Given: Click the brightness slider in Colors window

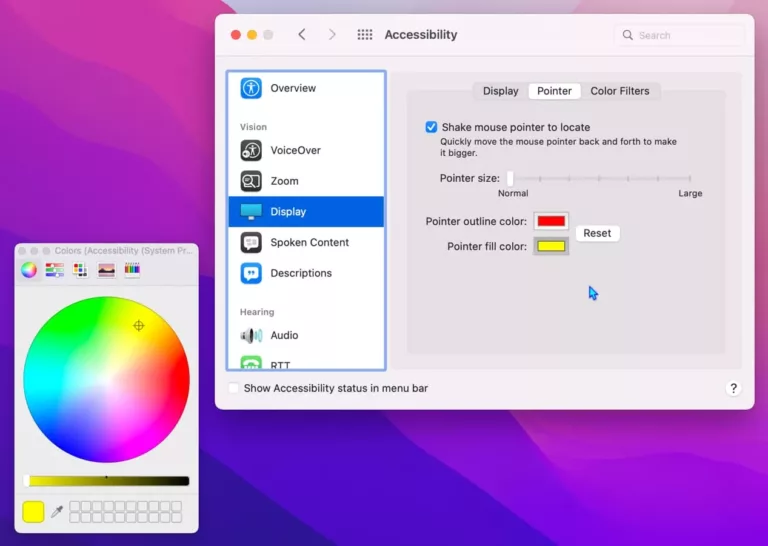Looking at the screenshot, I should pyautogui.click(x=106, y=481).
